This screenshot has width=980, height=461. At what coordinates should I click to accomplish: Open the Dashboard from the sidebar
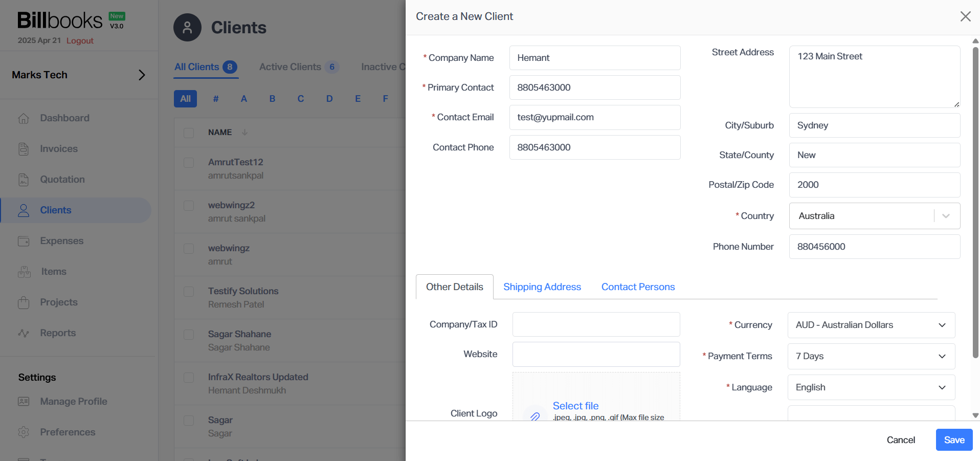(x=64, y=118)
